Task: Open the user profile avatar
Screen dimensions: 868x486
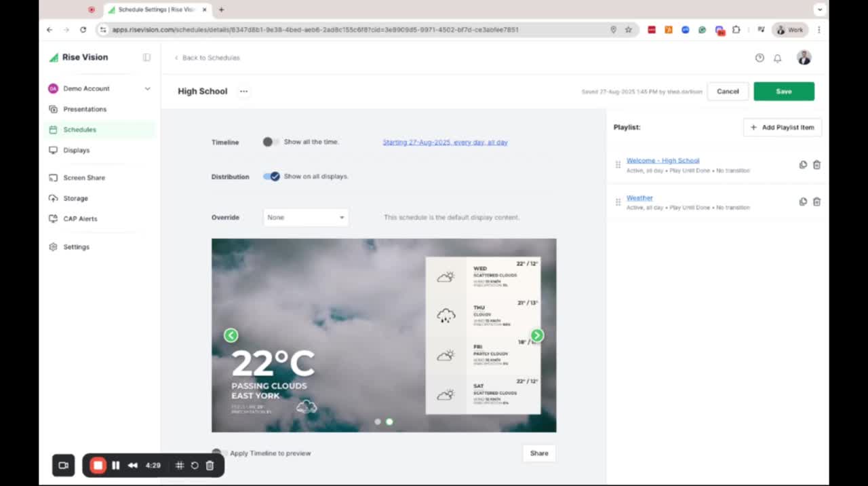Action: 804,58
